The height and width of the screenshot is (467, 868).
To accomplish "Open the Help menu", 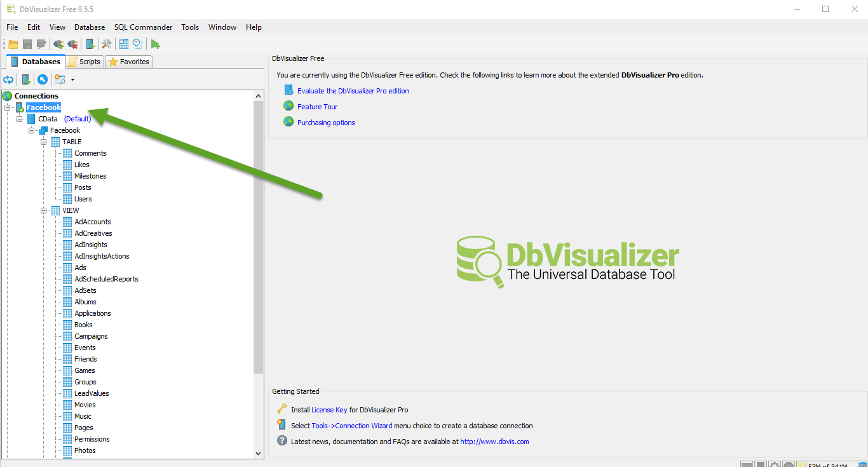I will click(254, 27).
